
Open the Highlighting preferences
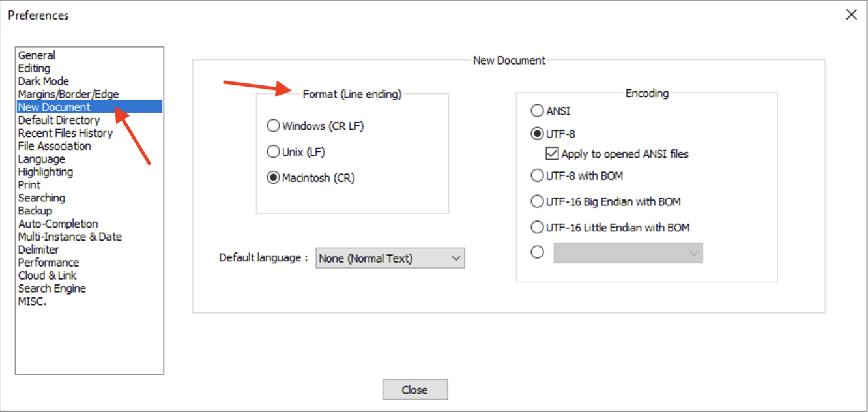coord(46,171)
